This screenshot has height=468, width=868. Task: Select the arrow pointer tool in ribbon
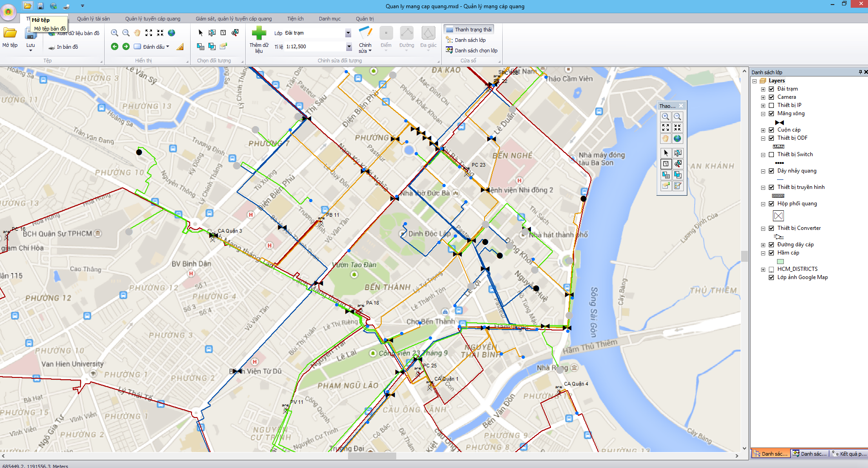[201, 33]
